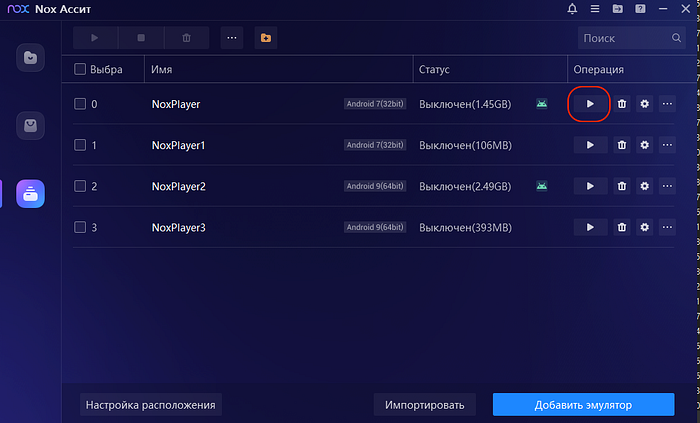Click the batch start button in top toolbar

tap(95, 38)
